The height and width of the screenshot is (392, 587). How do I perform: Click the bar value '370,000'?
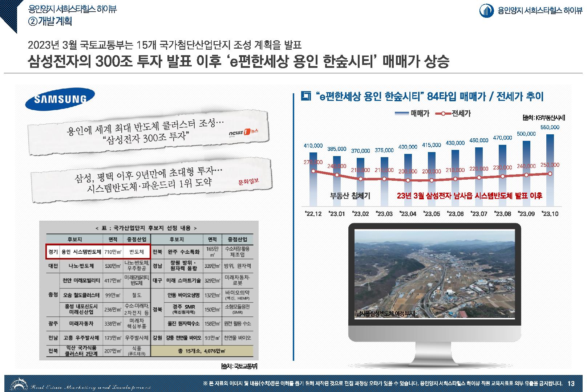[360, 151]
